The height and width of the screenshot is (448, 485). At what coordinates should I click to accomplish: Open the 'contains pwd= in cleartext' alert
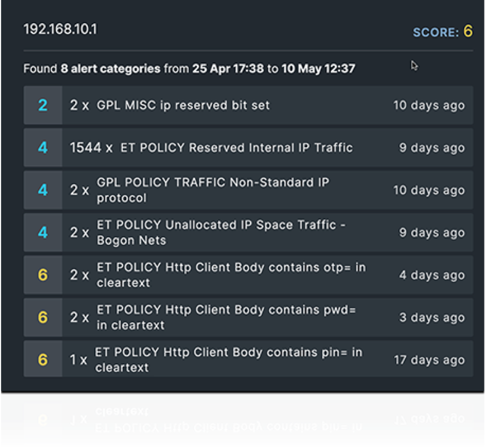(226, 318)
